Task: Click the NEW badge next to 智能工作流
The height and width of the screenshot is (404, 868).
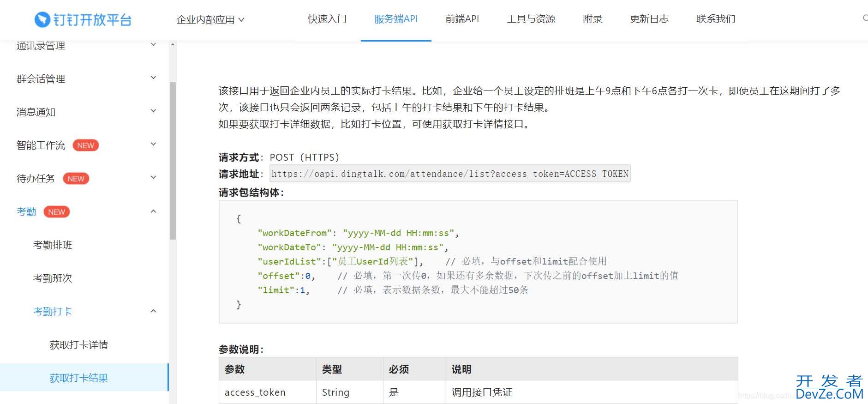Action: tap(85, 145)
